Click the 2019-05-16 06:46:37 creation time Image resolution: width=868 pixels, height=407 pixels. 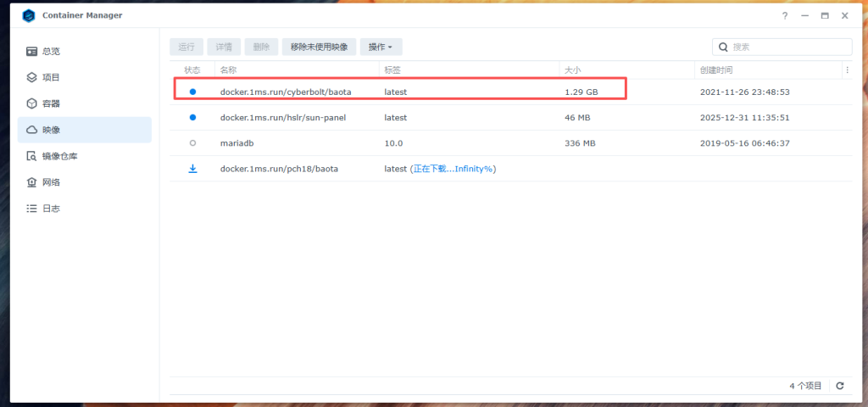coord(744,143)
